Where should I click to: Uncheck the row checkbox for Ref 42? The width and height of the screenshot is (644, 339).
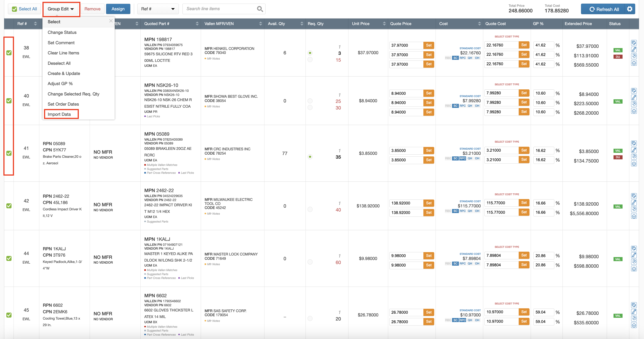click(x=9, y=206)
